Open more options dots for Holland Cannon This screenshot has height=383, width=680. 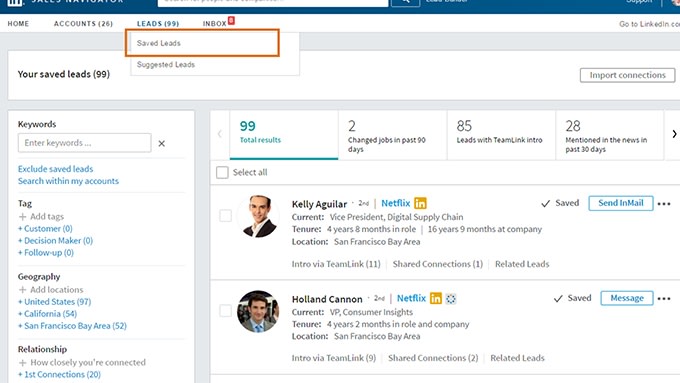coord(664,298)
